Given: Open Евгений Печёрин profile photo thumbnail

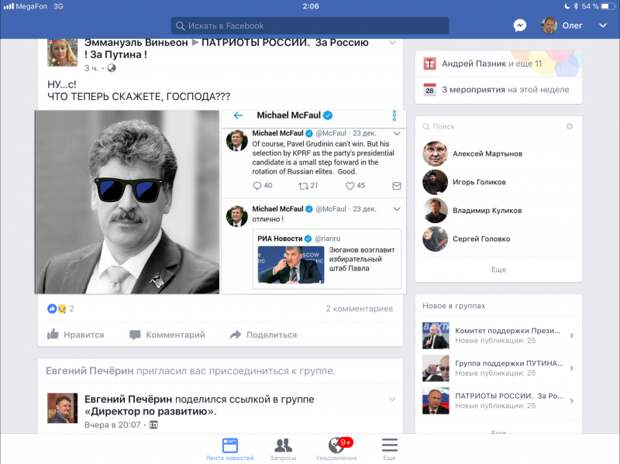Looking at the screenshot, I should (62, 408).
